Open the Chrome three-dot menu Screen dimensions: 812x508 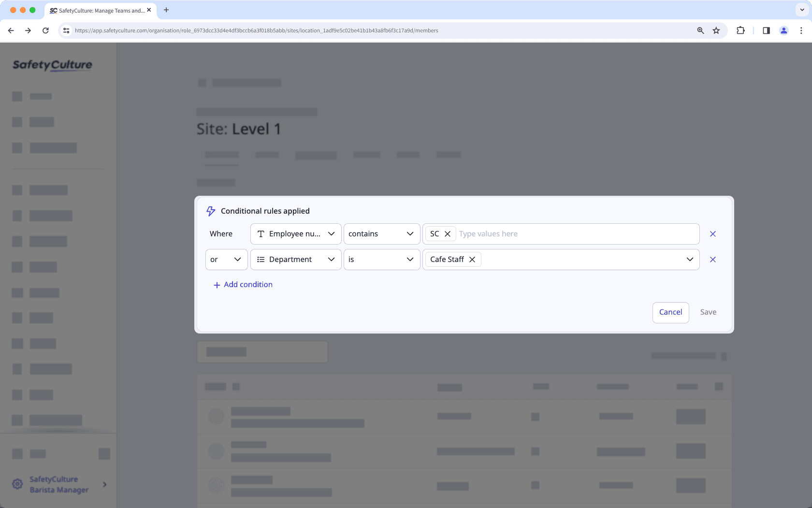801,30
